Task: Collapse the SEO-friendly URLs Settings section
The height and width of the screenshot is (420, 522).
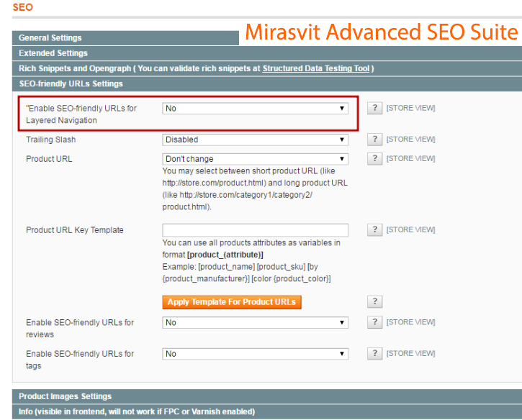Action: tap(71, 84)
